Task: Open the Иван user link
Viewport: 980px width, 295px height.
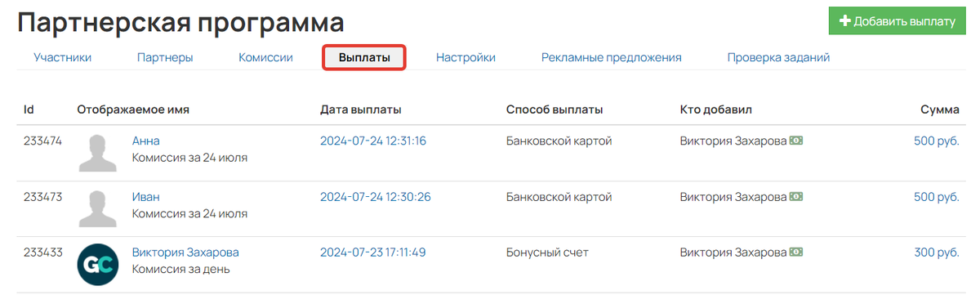Action: [x=146, y=197]
